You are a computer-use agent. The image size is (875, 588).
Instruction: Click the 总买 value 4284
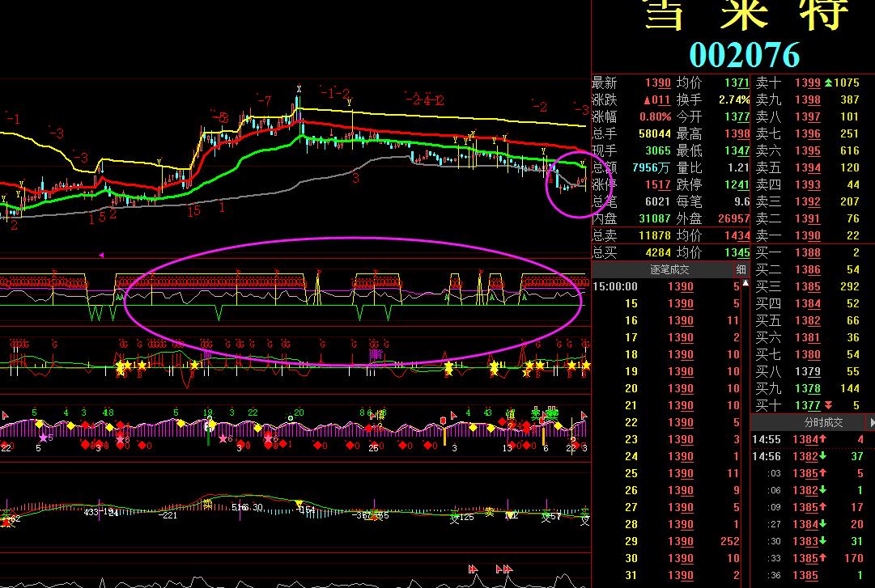click(x=658, y=252)
